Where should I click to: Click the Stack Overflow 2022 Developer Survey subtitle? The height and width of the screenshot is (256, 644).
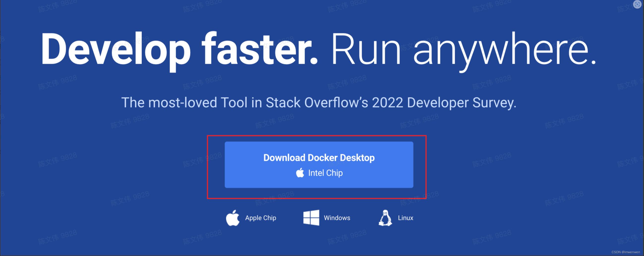pos(319,103)
